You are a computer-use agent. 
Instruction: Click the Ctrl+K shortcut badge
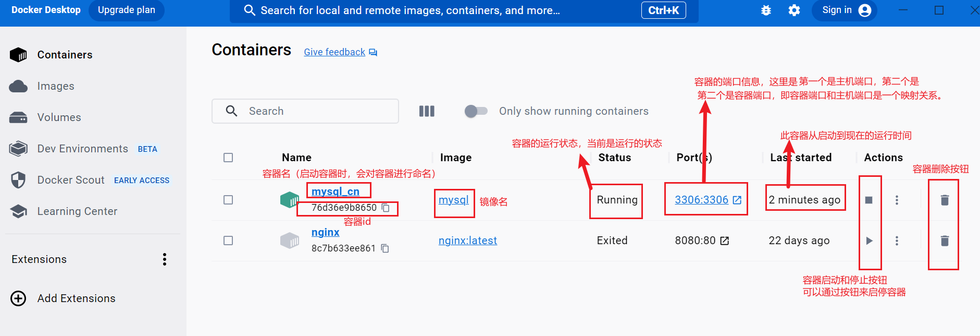point(663,10)
